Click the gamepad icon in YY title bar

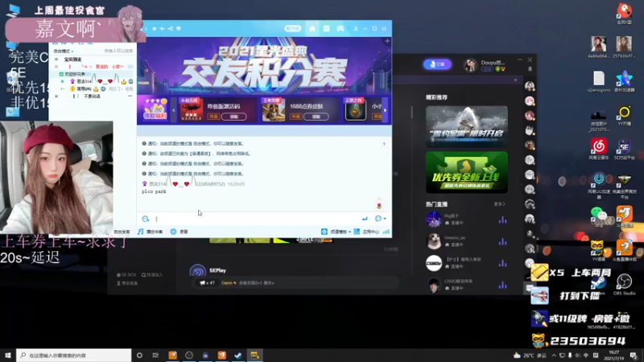point(341,29)
